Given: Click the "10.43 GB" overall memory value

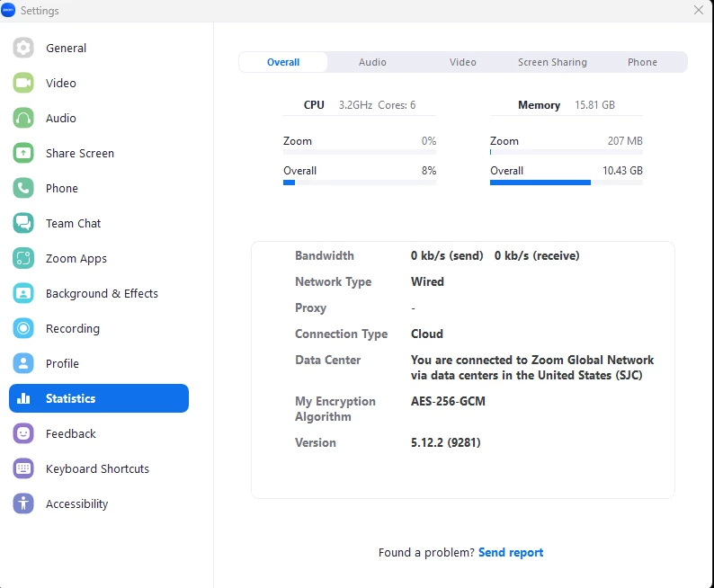Looking at the screenshot, I should point(622,171).
